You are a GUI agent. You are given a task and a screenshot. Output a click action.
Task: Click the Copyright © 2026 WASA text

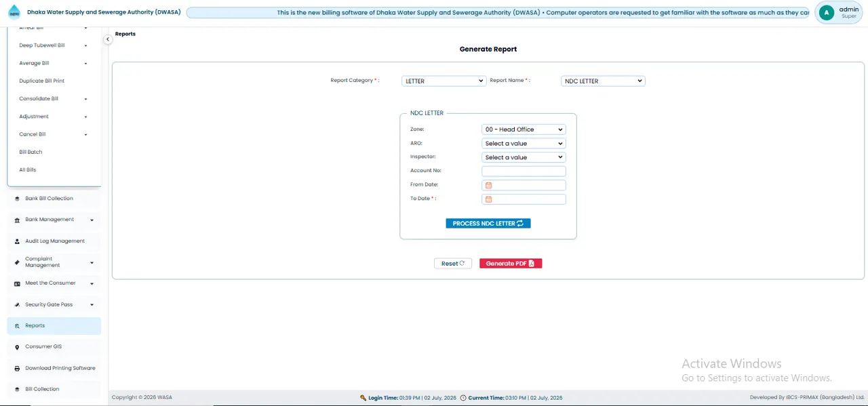[x=142, y=398]
